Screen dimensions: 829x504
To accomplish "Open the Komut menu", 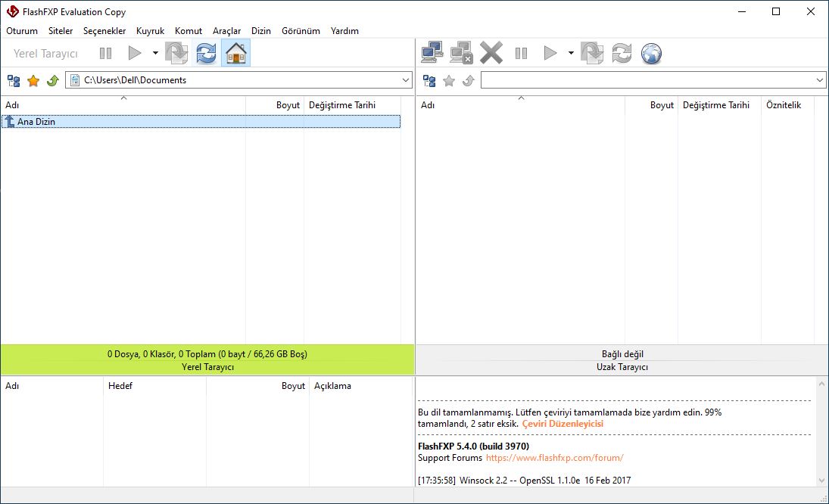I will 189,30.
